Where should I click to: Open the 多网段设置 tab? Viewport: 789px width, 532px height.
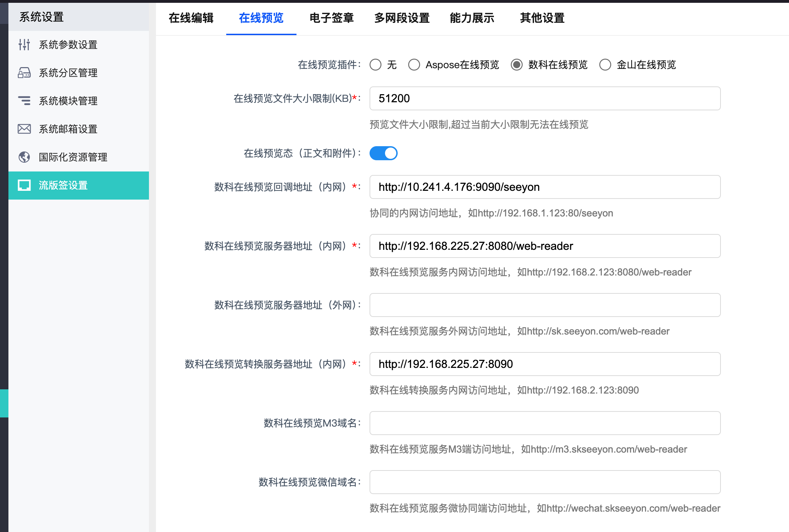pyautogui.click(x=402, y=18)
